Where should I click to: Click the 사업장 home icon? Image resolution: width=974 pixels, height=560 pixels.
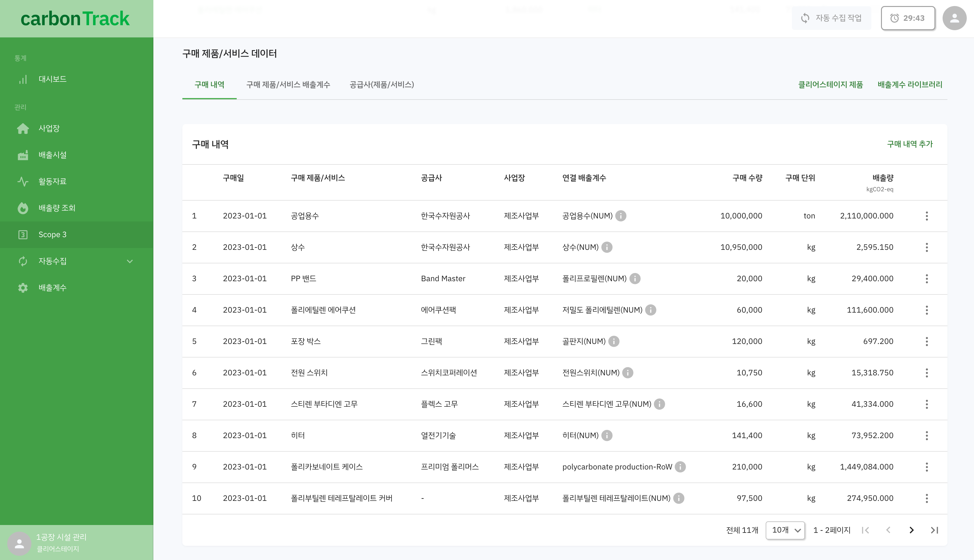coord(23,129)
